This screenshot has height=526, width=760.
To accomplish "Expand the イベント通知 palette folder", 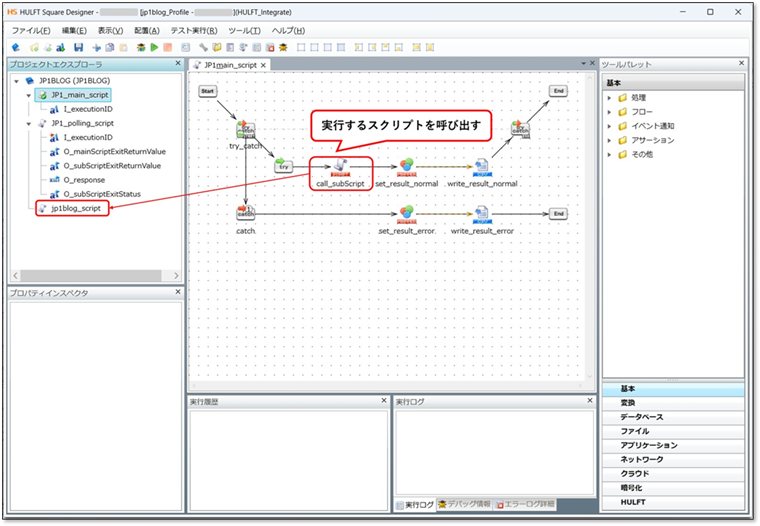I will coord(609,126).
